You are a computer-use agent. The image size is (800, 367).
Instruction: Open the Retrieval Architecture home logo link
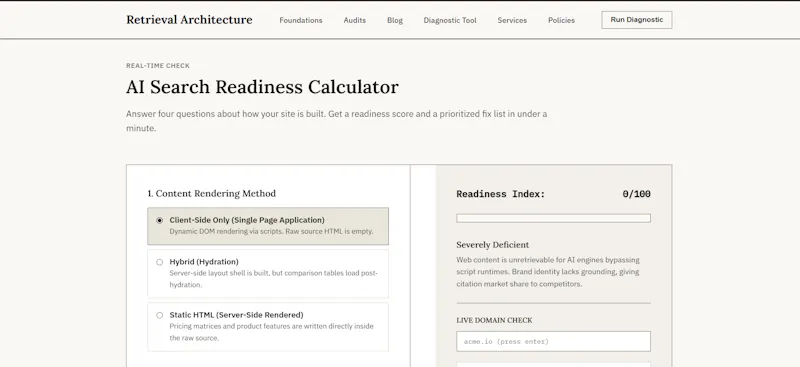189,20
